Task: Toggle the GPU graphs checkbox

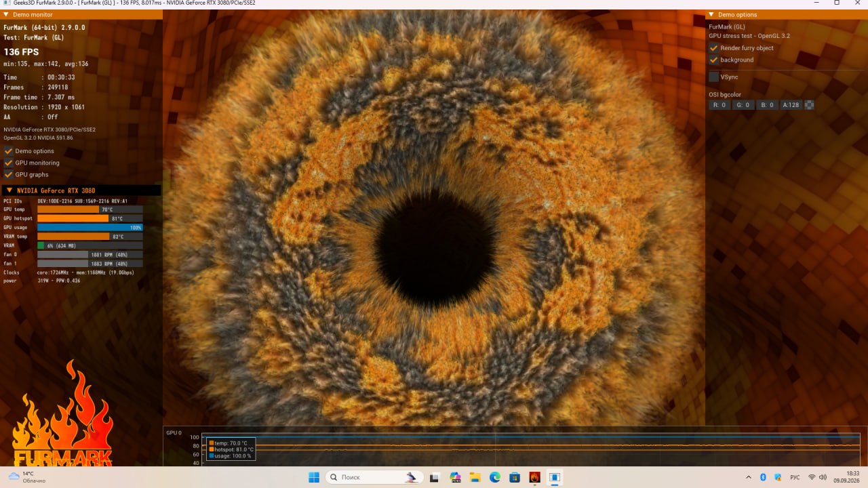Action: click(9, 174)
